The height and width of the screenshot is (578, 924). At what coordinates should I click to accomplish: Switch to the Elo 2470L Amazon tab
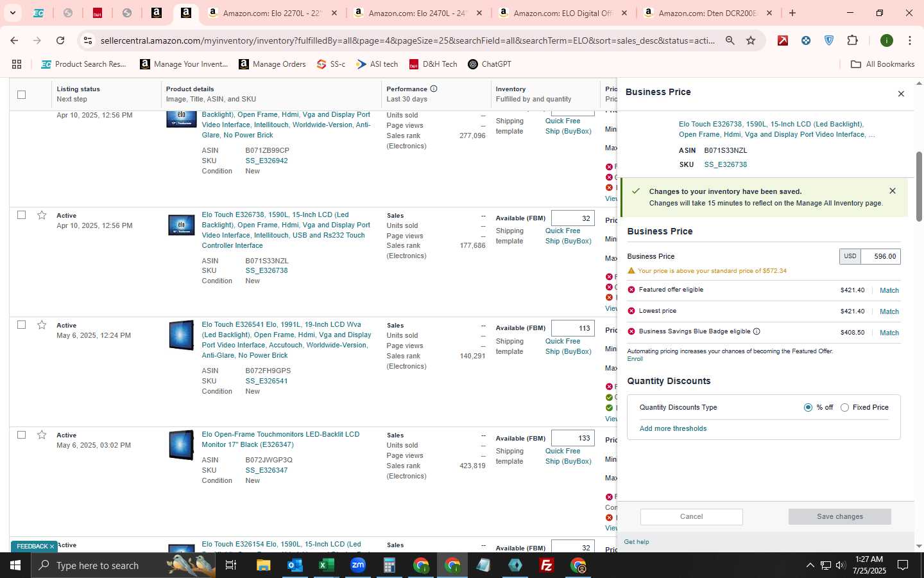418,13
